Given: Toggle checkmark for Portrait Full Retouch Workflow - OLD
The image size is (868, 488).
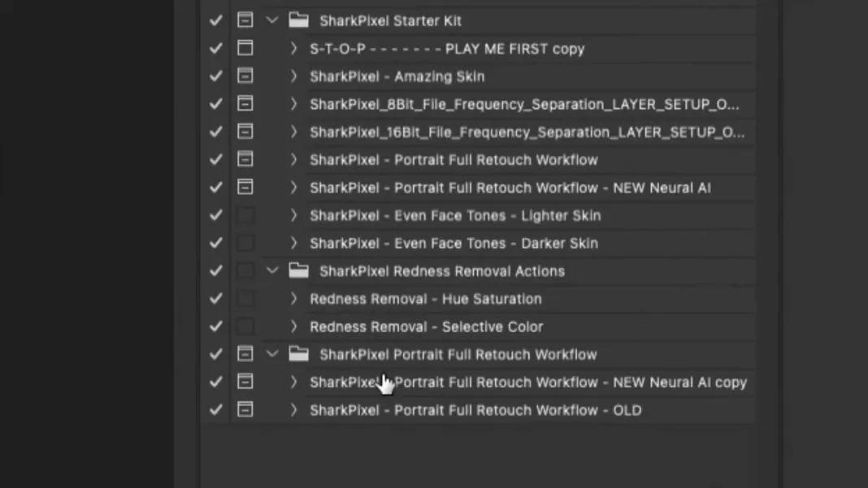Looking at the screenshot, I should (x=216, y=410).
